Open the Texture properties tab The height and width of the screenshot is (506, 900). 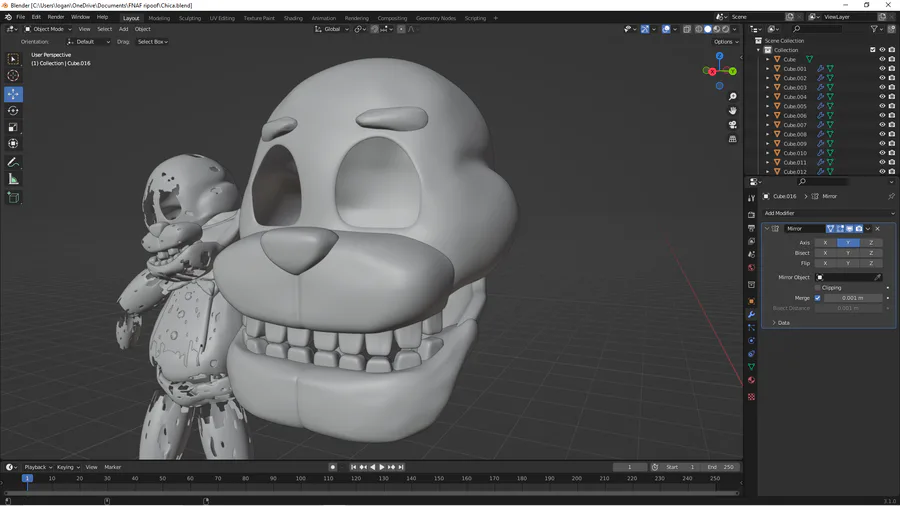coord(751,397)
